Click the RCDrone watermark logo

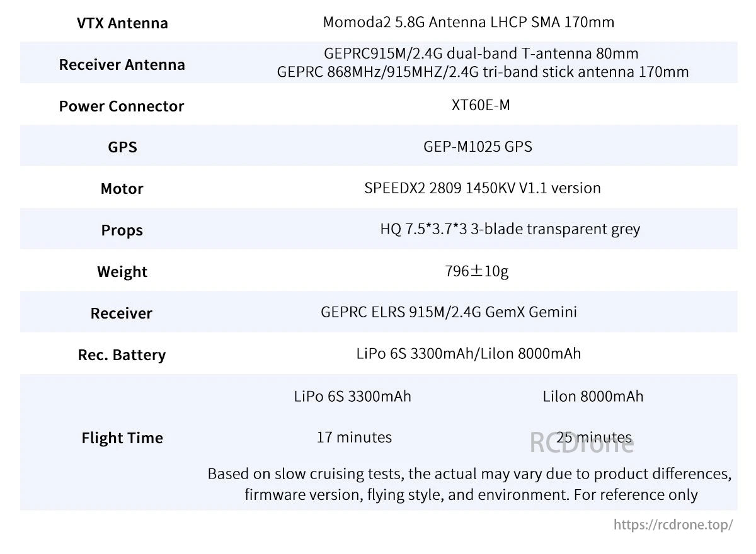[x=581, y=444]
